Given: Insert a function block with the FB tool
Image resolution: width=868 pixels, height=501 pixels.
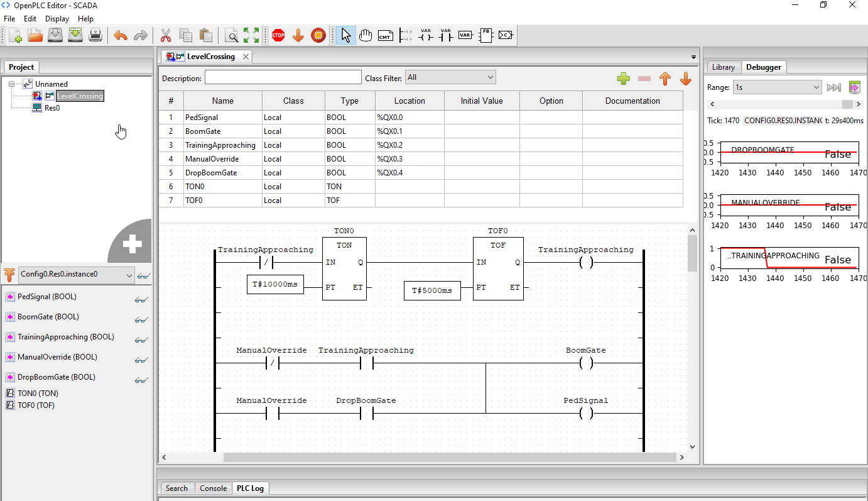Looking at the screenshot, I should tap(486, 36).
